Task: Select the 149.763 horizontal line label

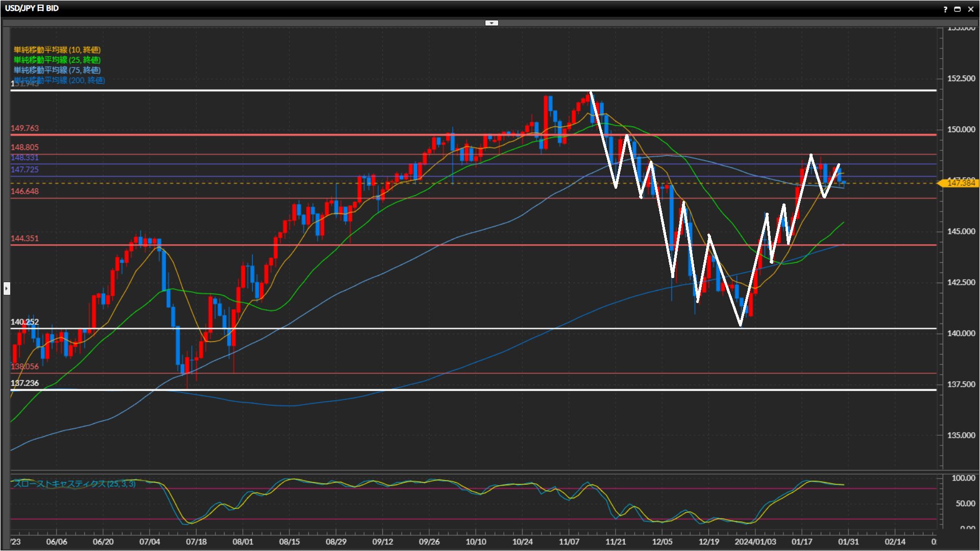Action: (x=24, y=128)
